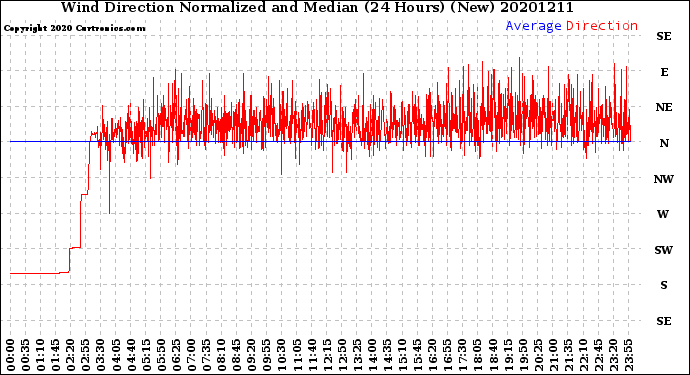Select the "07:00" time label
690x375 pixels.
tap(191, 355)
